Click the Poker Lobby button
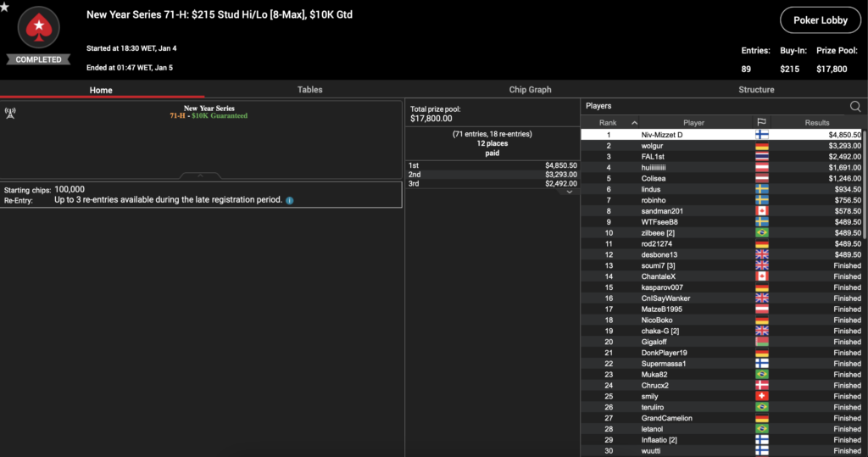 [x=818, y=20]
